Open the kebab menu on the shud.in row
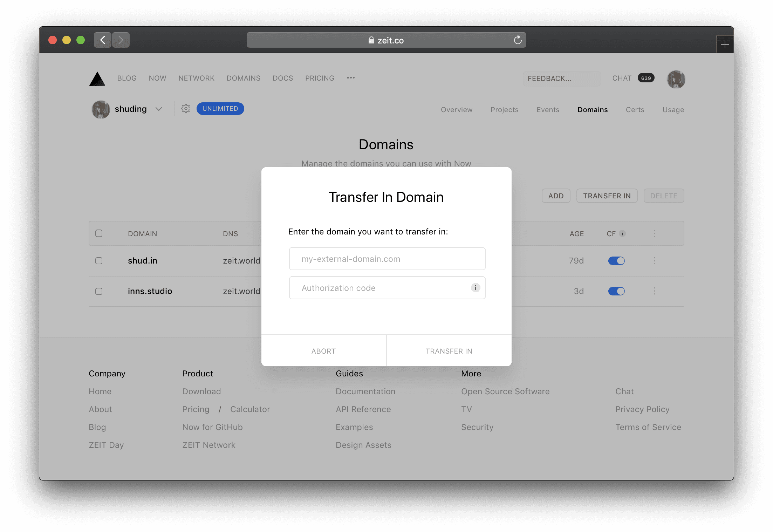The height and width of the screenshot is (532, 773). (655, 261)
